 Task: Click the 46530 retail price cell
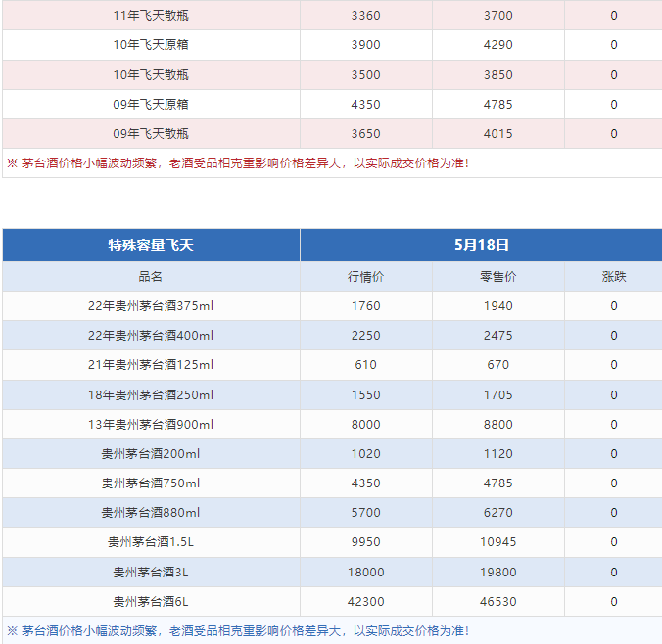click(497, 602)
